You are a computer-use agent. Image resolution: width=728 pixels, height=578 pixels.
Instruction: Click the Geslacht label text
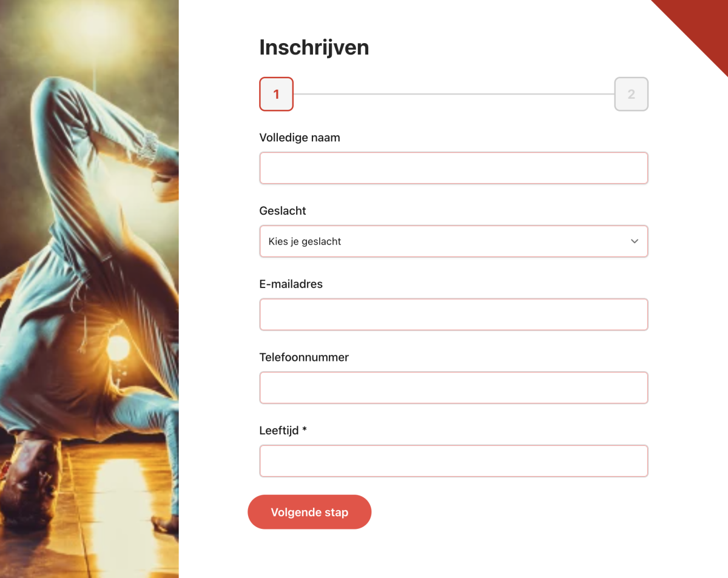click(283, 211)
